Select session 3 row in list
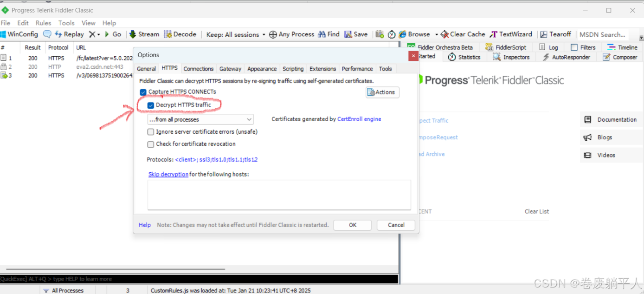The height and width of the screenshot is (294, 644). [x=66, y=76]
